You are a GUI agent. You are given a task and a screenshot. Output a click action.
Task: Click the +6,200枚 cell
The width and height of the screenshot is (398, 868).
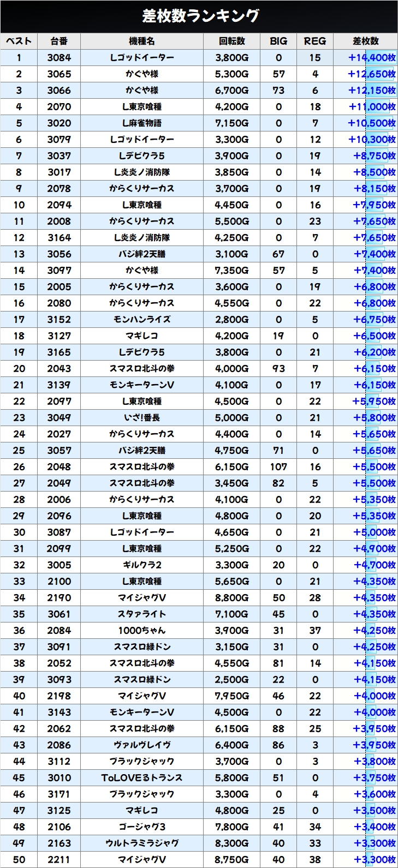tap(375, 352)
